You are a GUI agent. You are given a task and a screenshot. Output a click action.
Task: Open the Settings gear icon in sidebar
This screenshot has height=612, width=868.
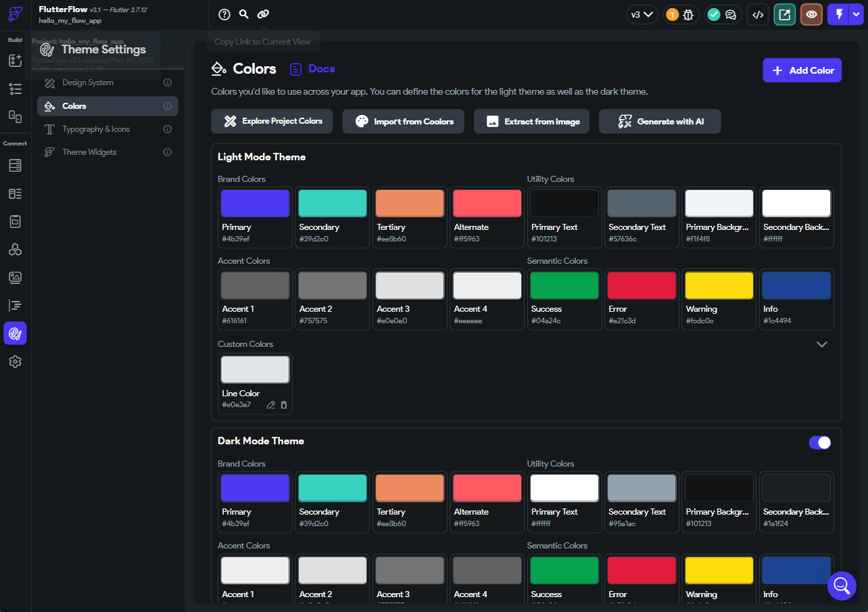[15, 362]
